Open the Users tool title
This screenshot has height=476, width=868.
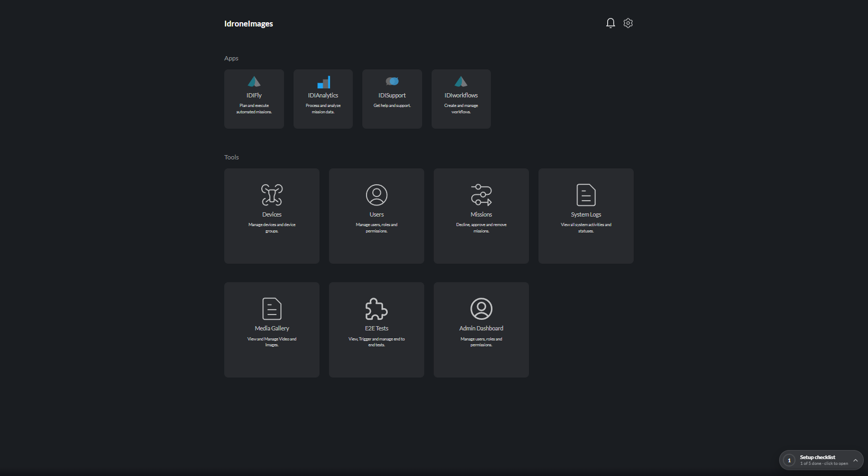(x=377, y=214)
